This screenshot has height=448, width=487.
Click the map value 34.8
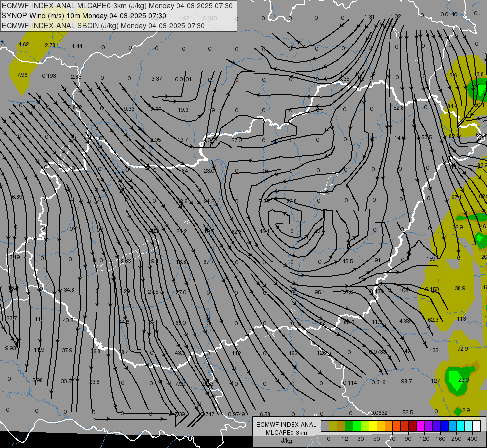(69, 290)
